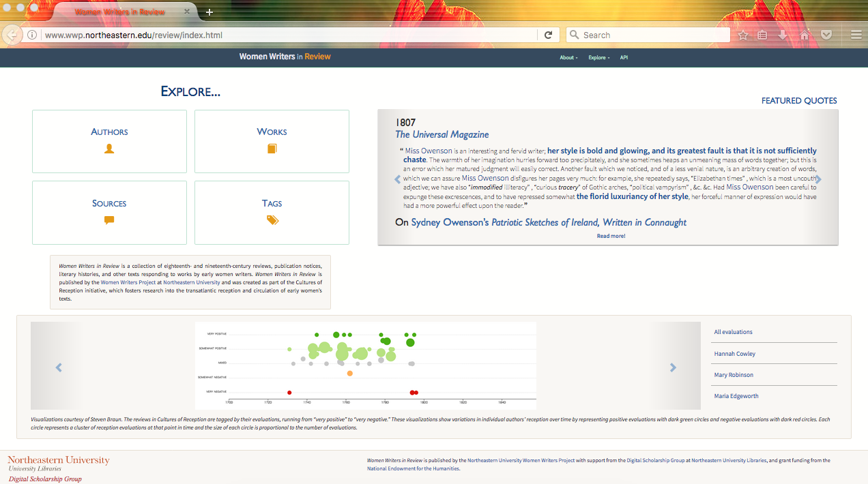The image size is (868, 484).
Task: Open the Tags card
Action: [272, 213]
